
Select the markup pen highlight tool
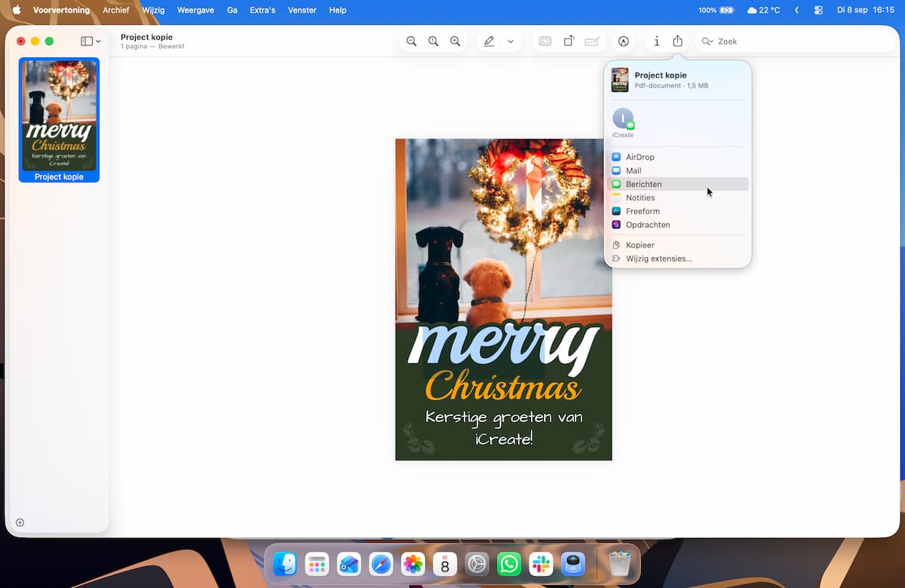pos(489,41)
